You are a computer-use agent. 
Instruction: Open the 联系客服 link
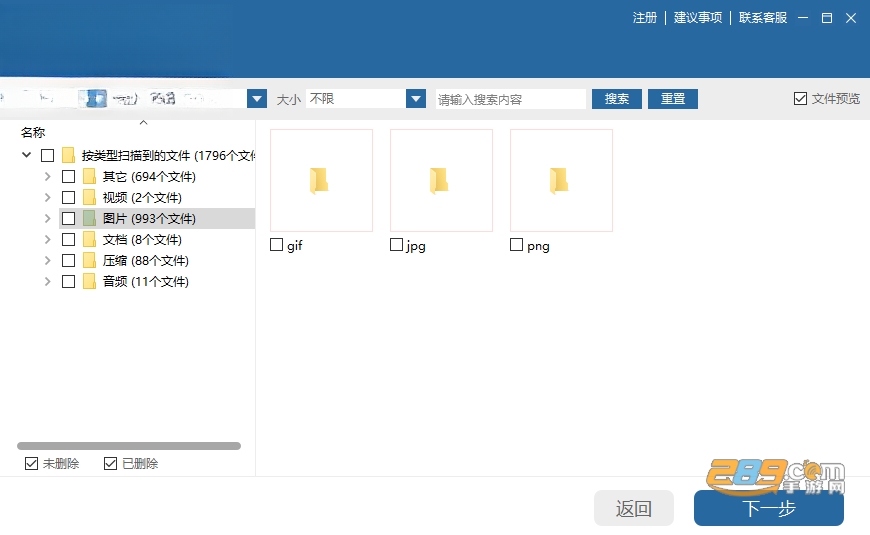click(763, 18)
